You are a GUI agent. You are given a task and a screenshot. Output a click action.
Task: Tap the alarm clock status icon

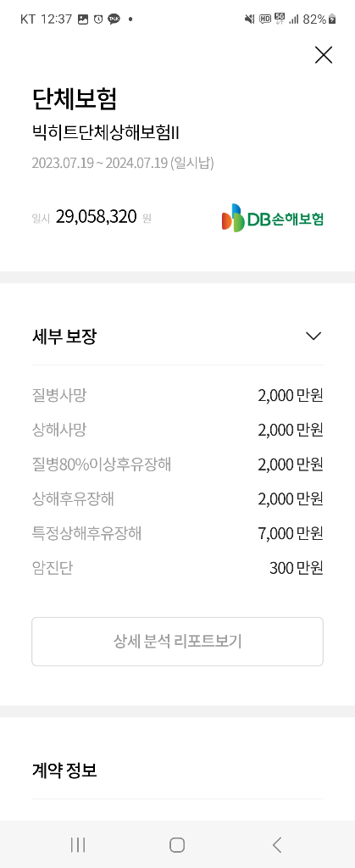98,19
